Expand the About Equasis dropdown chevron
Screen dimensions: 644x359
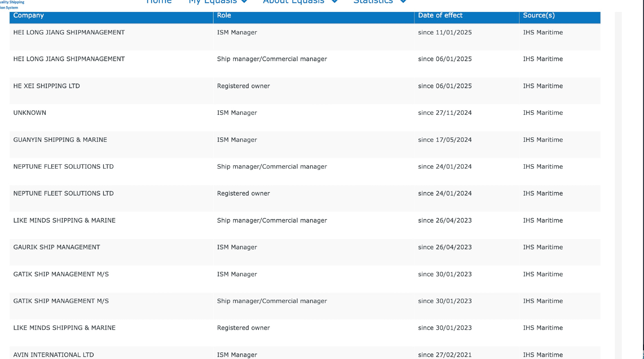[x=335, y=2]
